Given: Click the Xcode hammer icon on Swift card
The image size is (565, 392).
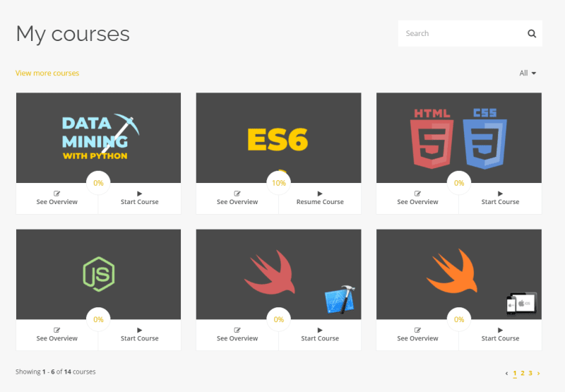Looking at the screenshot, I should (x=340, y=299).
